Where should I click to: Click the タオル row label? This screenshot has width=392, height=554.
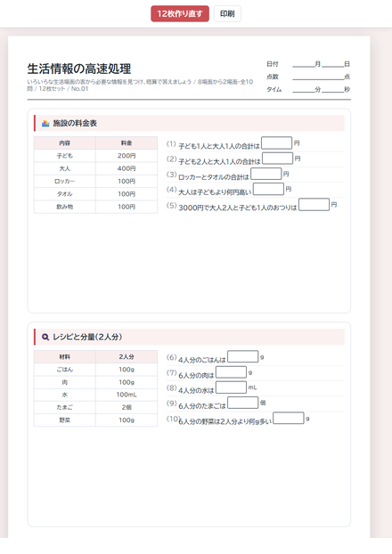[65, 194]
